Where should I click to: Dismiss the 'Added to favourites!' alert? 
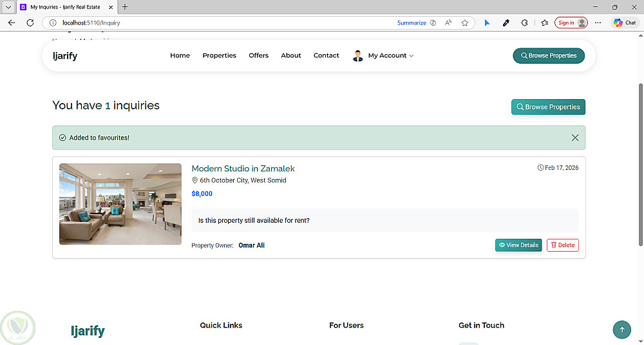[x=575, y=138]
